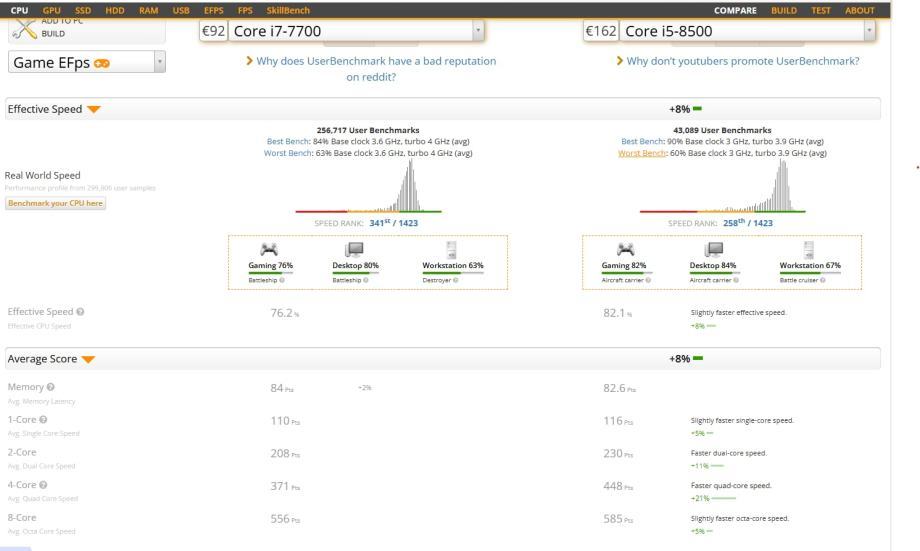Click the i5-8500 benchmark distribution chart
The width and height of the screenshot is (920, 551).
pyautogui.click(x=723, y=186)
